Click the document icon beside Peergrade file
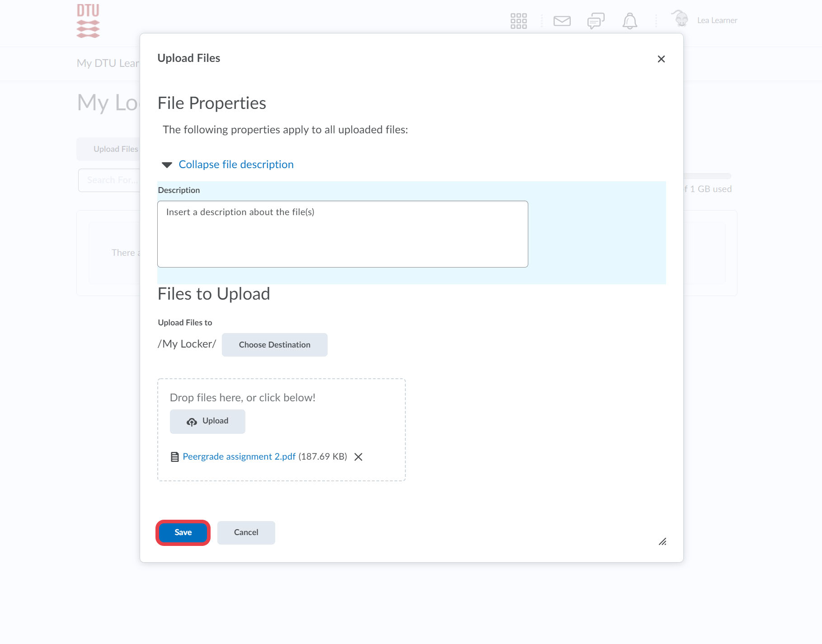This screenshot has height=644, width=822. pyautogui.click(x=174, y=457)
